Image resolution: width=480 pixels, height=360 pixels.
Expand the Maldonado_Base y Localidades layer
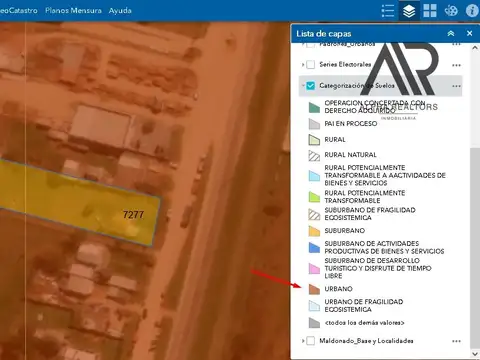[303, 341]
